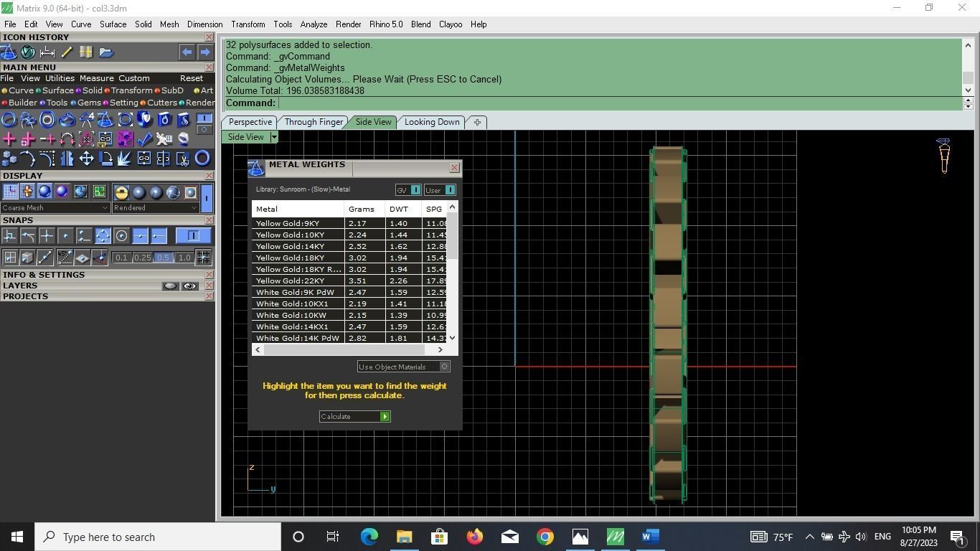Toggle the quad points snap button
This screenshot has width=980, height=551.
[x=103, y=235]
